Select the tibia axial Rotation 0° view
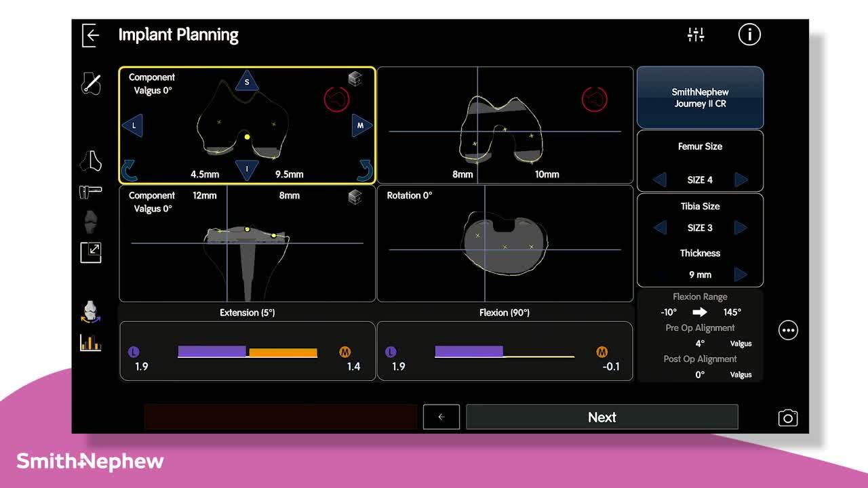The height and width of the screenshot is (488, 868). coord(505,243)
